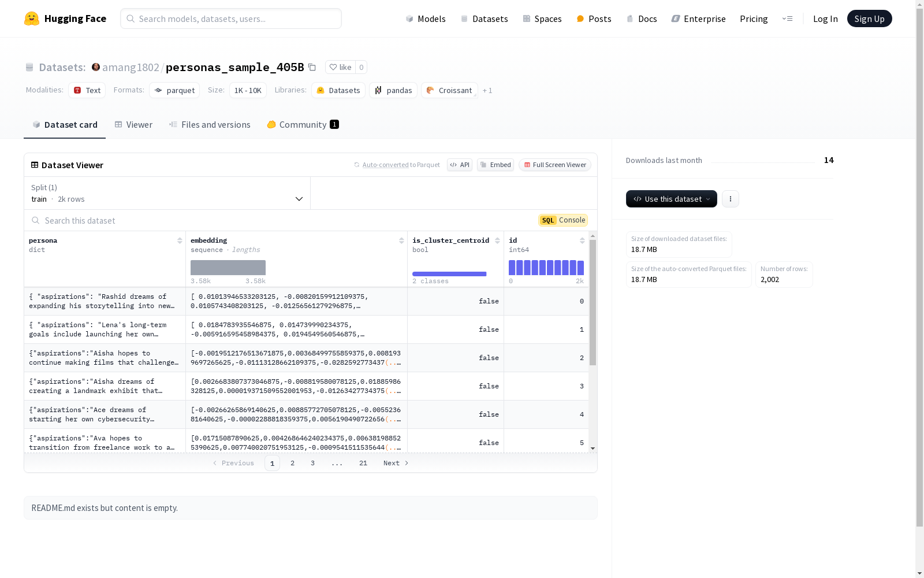
Task: Open Spaces in top navigation
Action: pyautogui.click(x=542, y=18)
